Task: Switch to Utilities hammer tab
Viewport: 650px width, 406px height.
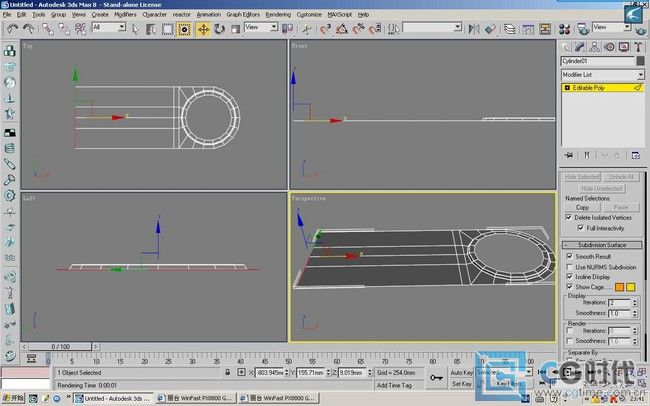Action: click(x=638, y=47)
